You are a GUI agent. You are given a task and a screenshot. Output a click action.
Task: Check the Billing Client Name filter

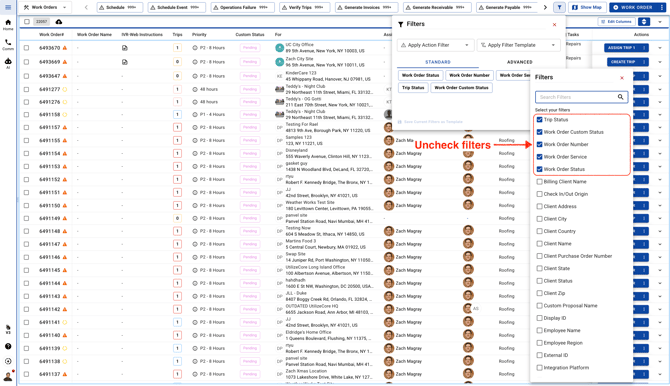540,182
